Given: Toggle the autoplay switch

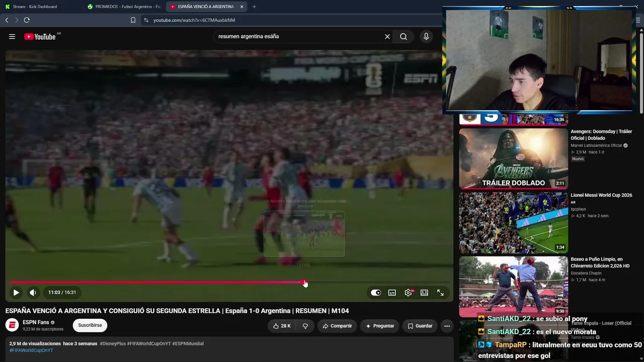Looking at the screenshot, I should point(376,292).
